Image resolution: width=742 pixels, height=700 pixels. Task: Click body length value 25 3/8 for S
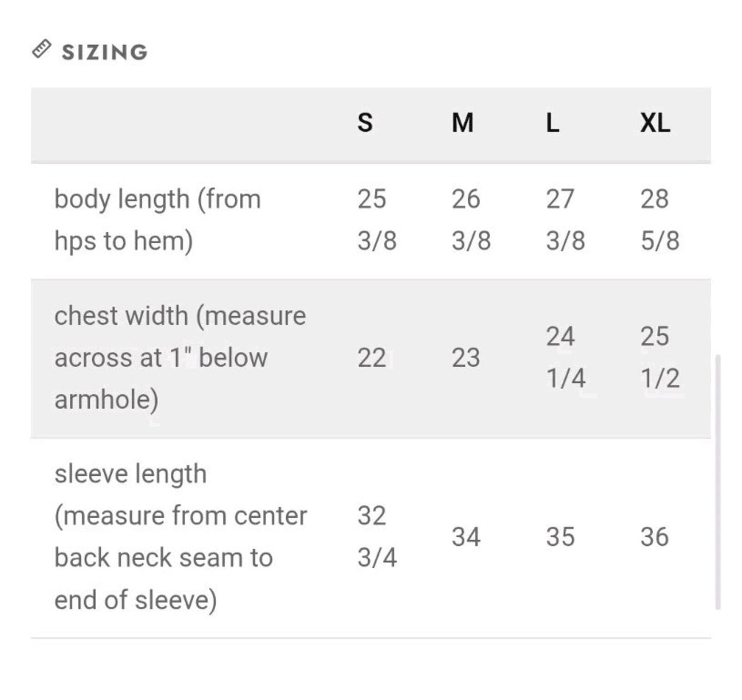pyautogui.click(x=377, y=220)
